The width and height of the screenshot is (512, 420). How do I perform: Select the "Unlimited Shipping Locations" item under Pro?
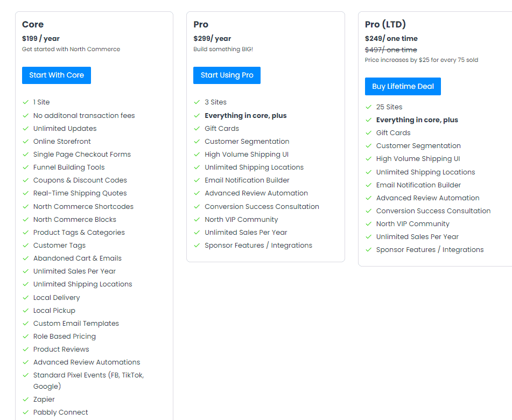254,167
